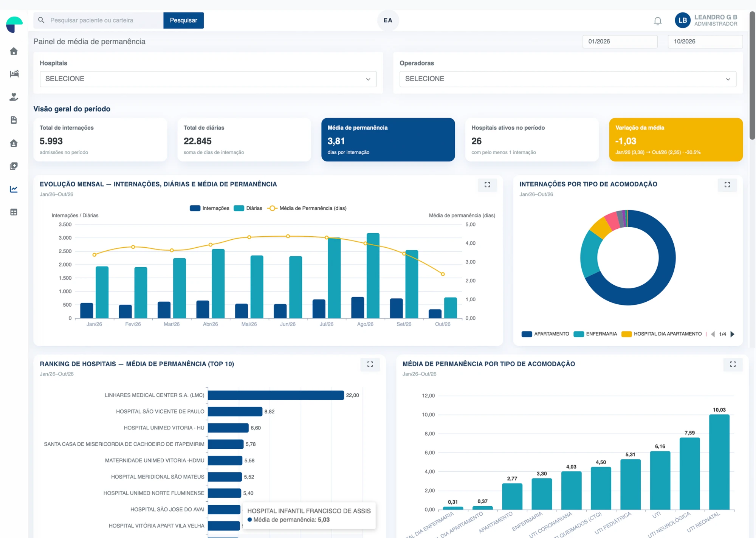Open the document icon in sidebar
756x538 pixels.
(14, 120)
